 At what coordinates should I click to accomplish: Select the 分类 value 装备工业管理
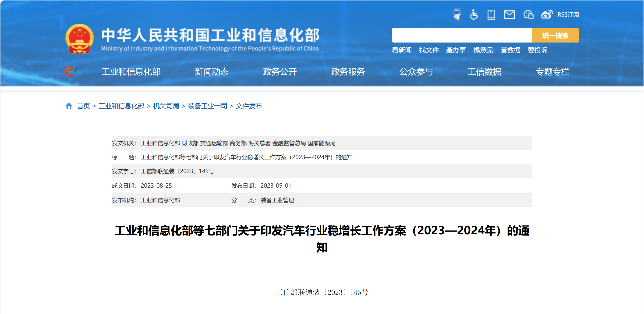[277, 200]
